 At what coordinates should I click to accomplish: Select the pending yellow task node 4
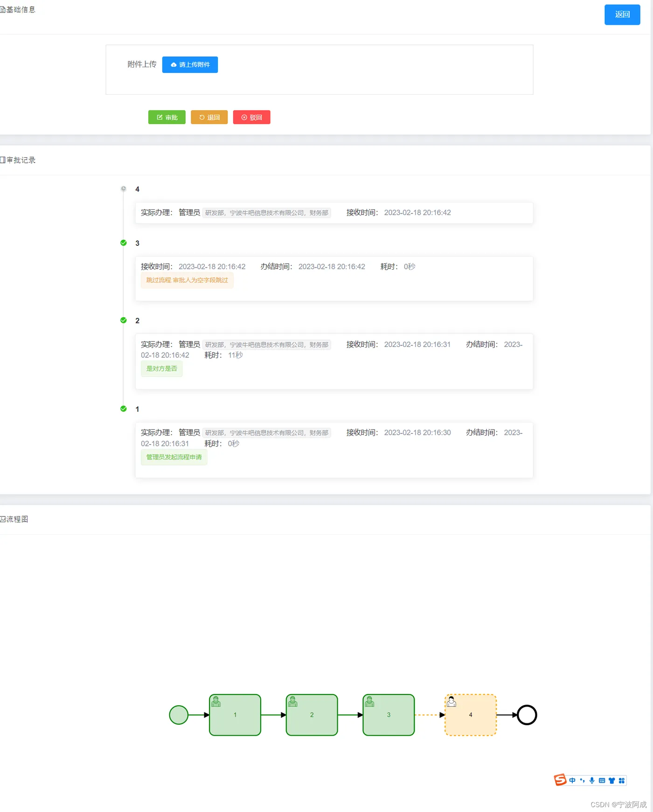pos(471,715)
